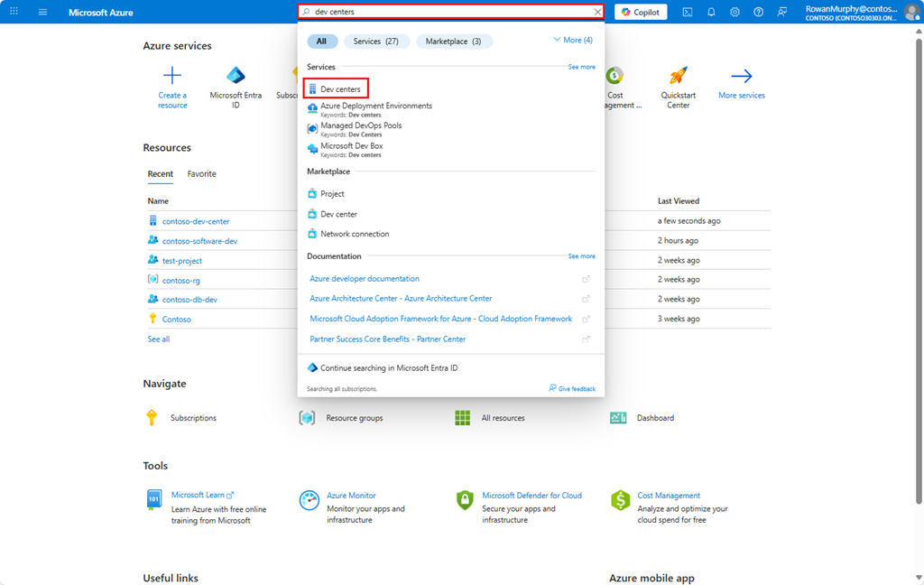Open Azure developer documentation link
Viewport: 924px width, 585px height.
click(x=365, y=278)
